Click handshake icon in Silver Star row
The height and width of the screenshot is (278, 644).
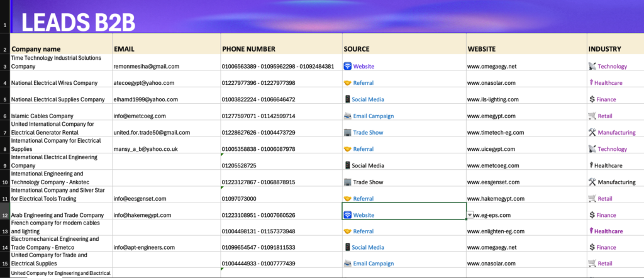click(347, 199)
